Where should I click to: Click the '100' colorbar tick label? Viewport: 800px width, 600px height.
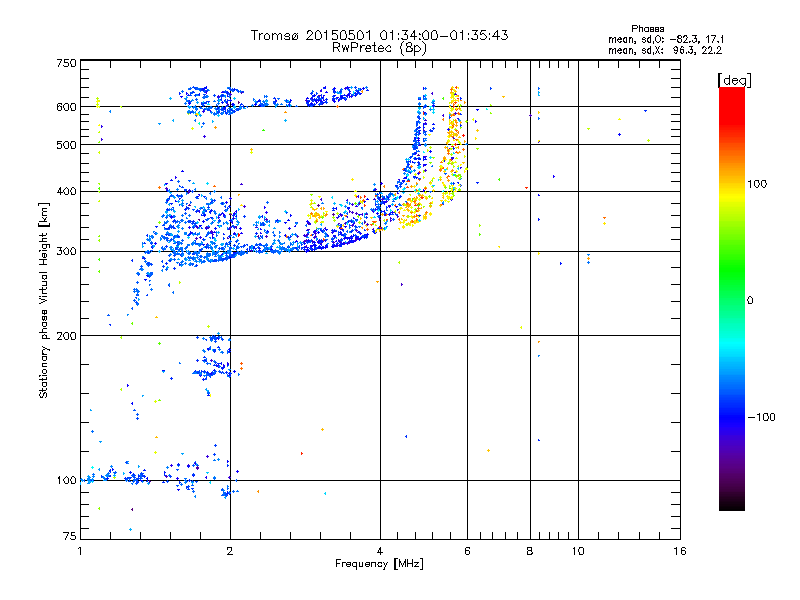757,184
